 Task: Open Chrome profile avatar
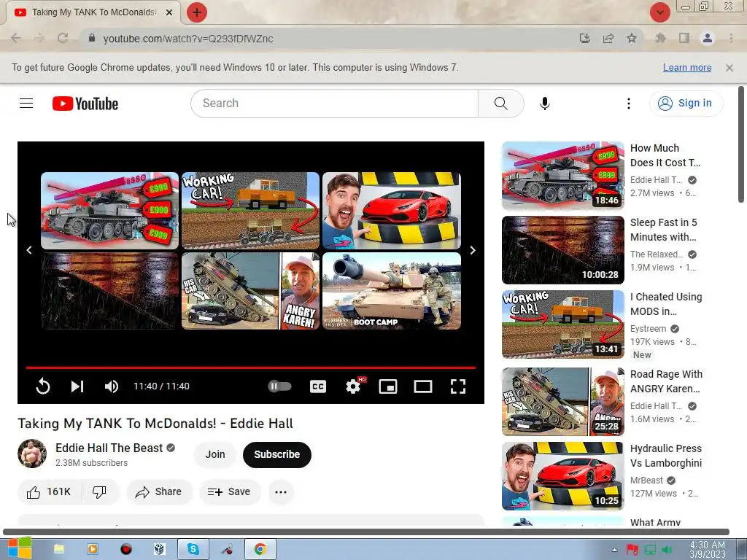pos(708,39)
